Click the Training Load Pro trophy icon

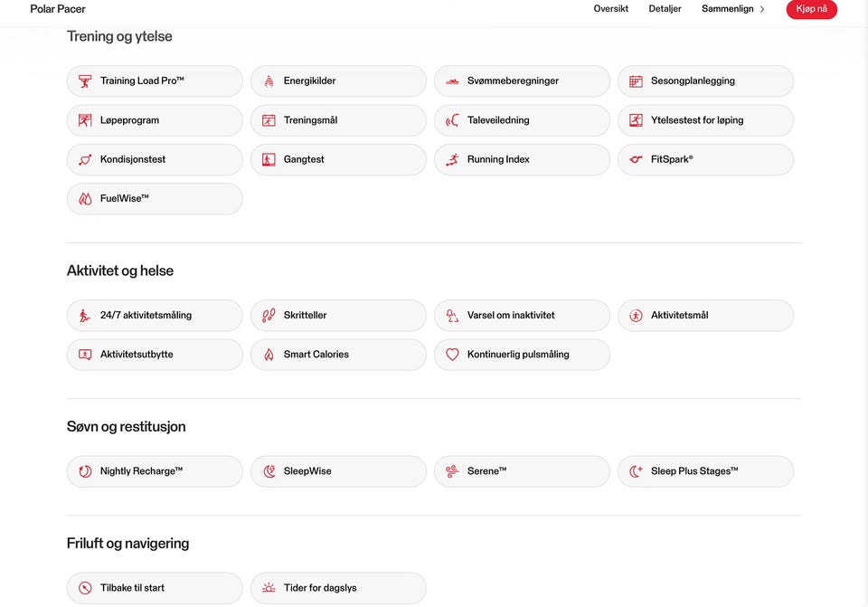85,81
